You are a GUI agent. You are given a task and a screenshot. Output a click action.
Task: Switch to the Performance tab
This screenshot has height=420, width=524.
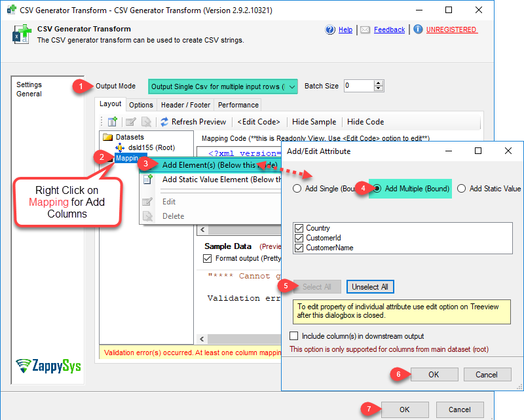(x=238, y=105)
